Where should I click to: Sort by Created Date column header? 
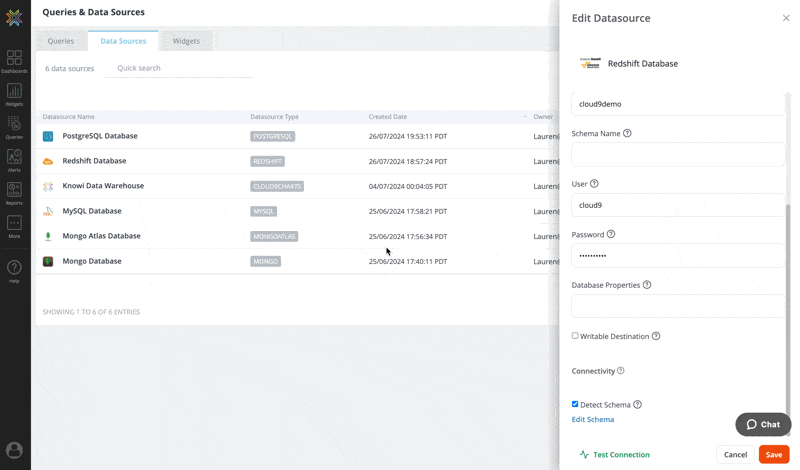(x=387, y=117)
